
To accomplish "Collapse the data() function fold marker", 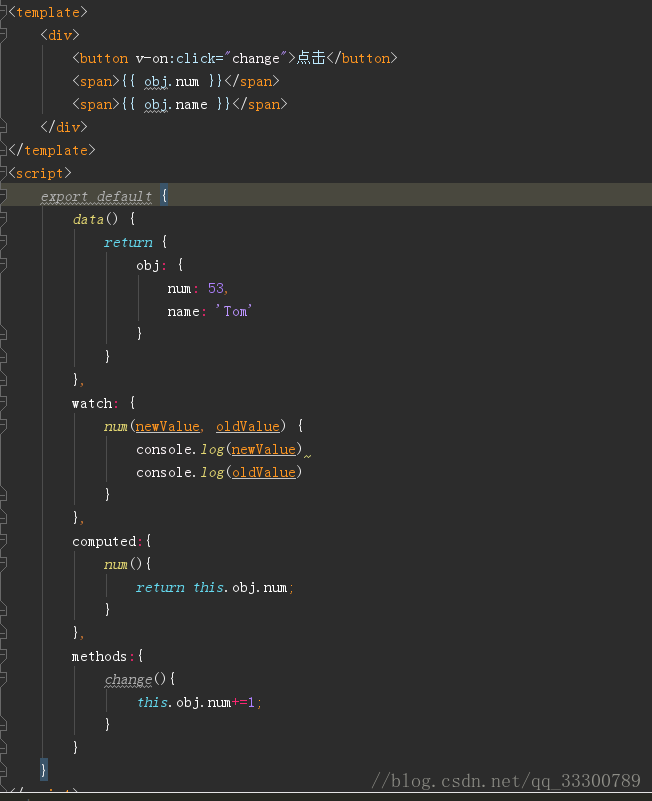I will tap(3, 218).
